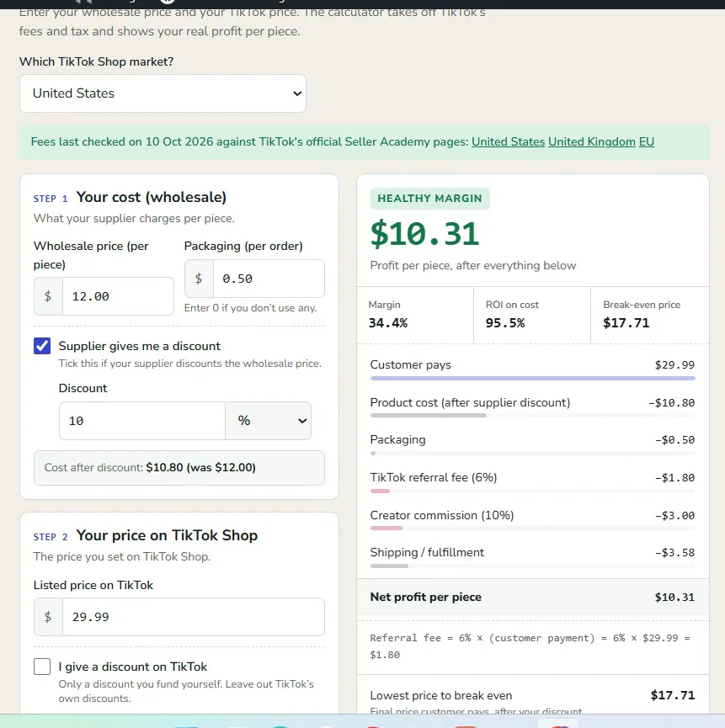Click the 'Enter 0 if you don't use any.' hint
Image resolution: width=725 pixels, height=728 pixels.
pos(250,308)
